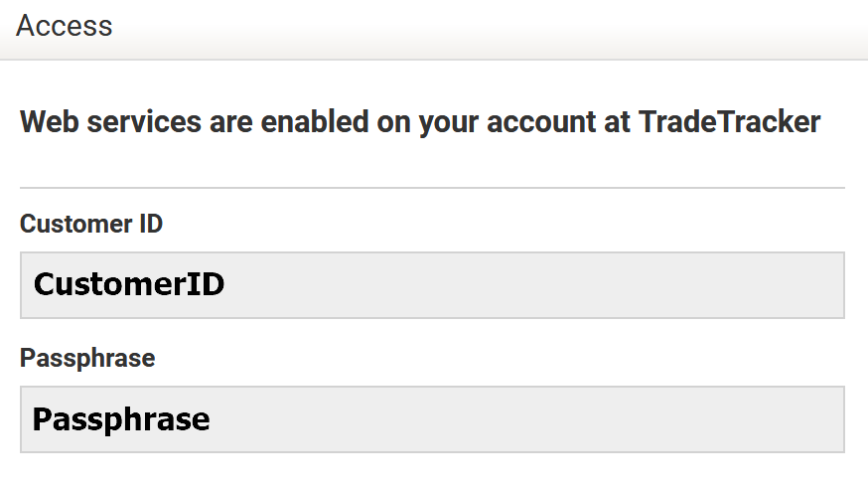The width and height of the screenshot is (868, 489).
Task: Click the 'Web services are enabled' heading
Action: [420, 122]
